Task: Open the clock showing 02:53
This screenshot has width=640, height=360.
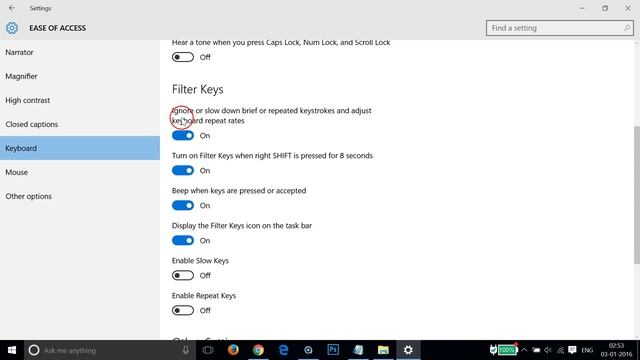Action: tap(616, 350)
